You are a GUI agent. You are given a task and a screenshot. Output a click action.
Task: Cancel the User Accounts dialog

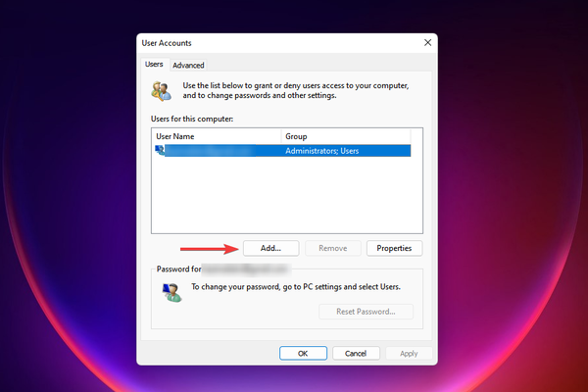click(356, 353)
